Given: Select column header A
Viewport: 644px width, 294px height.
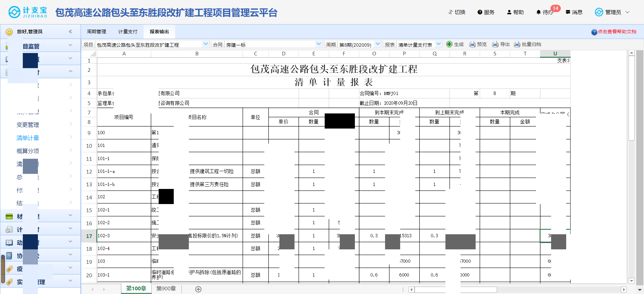Looking at the screenshot, I should pos(124,54).
